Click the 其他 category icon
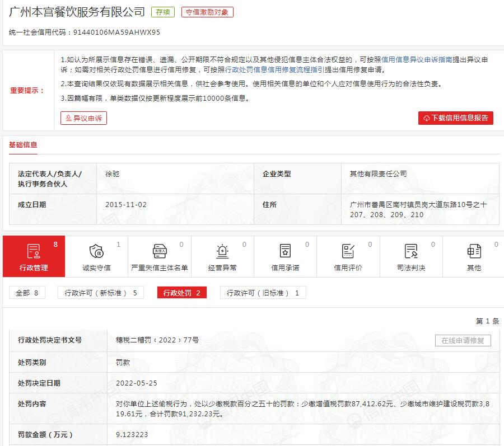 [474, 251]
